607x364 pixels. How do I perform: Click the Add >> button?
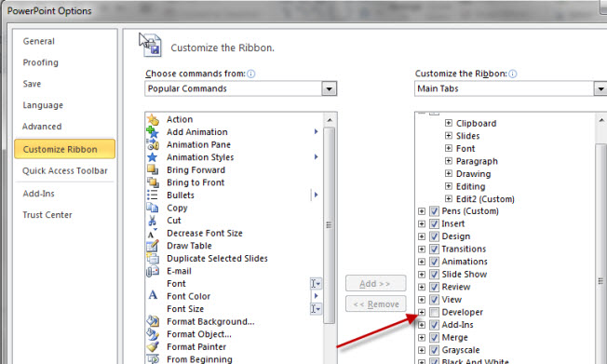click(375, 283)
